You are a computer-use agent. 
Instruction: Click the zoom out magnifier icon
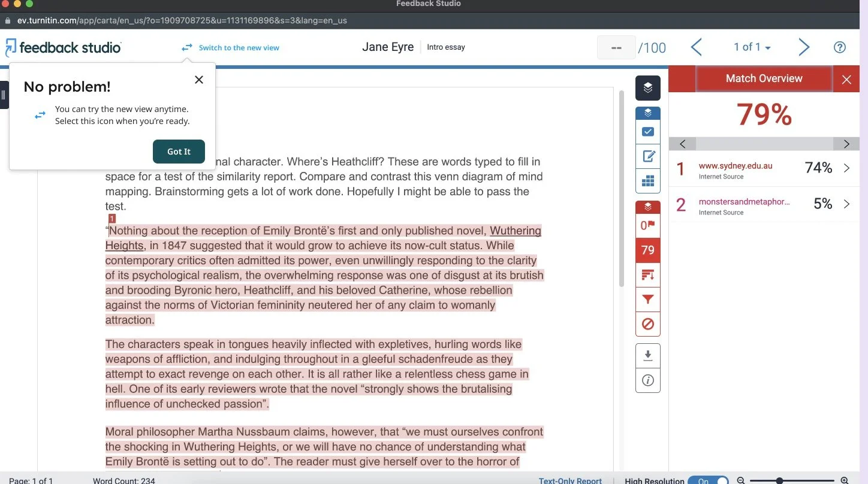click(741, 480)
